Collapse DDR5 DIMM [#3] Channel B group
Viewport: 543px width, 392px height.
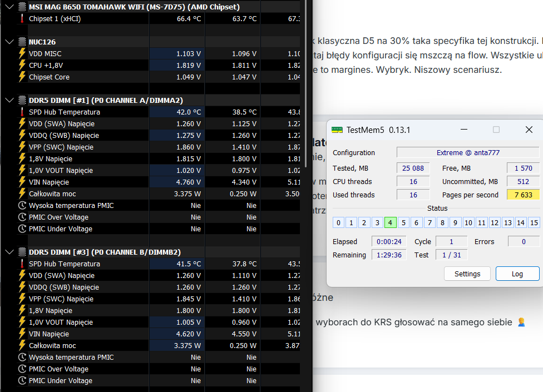pyautogui.click(x=9, y=252)
